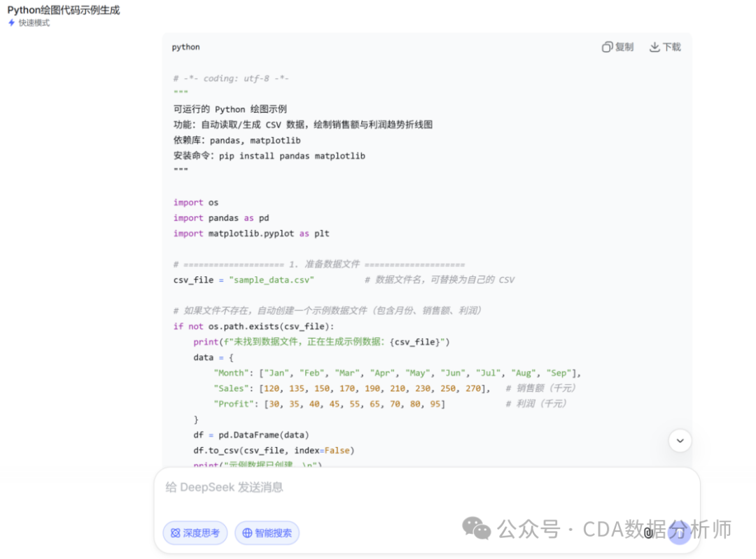This screenshot has height=559, width=756.
Task: Click the "Sales" number list in the code
Action: coord(374,388)
